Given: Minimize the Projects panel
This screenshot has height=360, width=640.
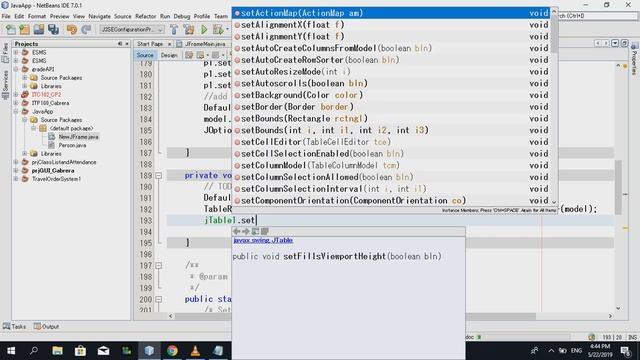Looking at the screenshot, I should point(120,44).
